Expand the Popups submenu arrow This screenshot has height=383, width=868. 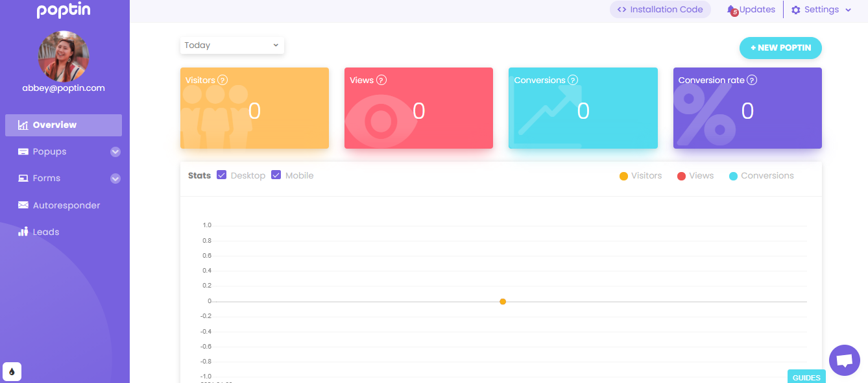coord(115,152)
